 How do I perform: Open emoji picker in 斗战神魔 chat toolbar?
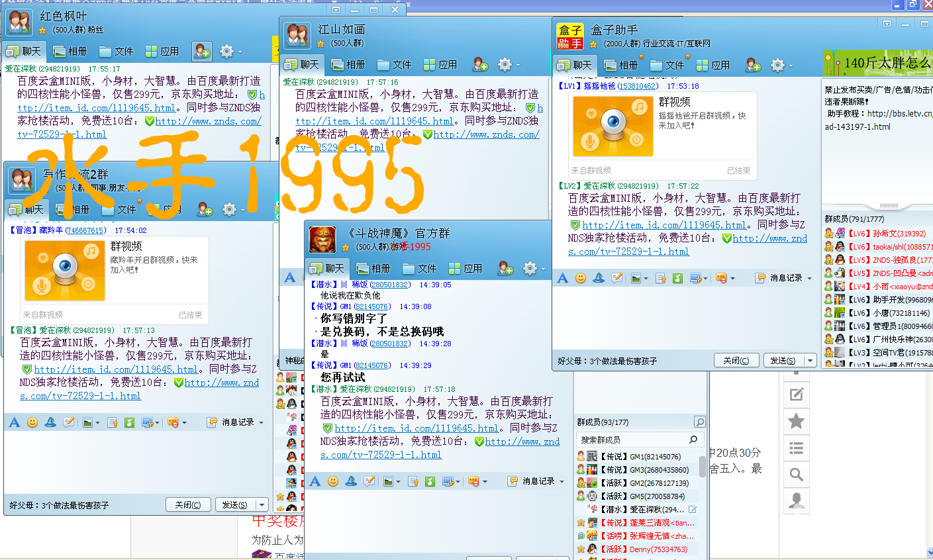pos(333,481)
